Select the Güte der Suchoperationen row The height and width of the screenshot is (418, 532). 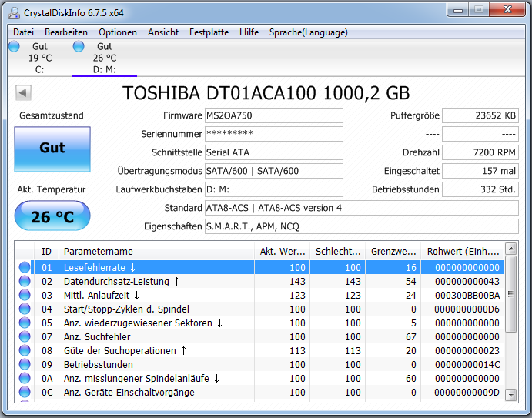259,350
